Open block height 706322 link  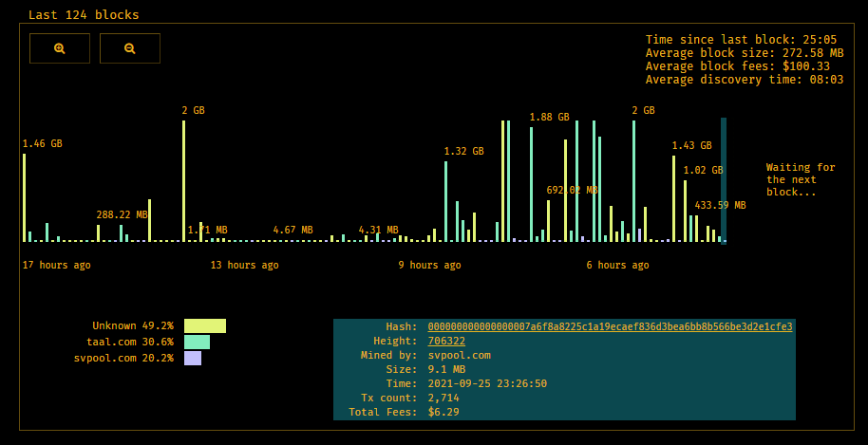[446, 341]
